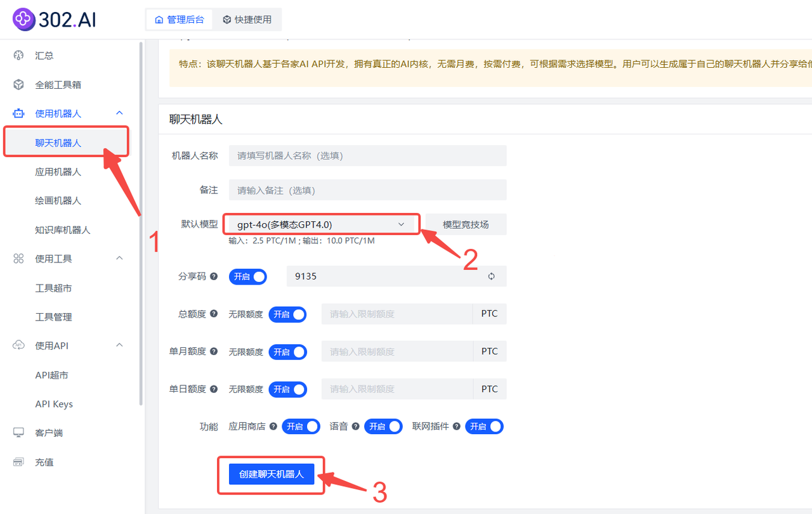Screen dimensions: 812x514
Task: Open the 汇总 dashboard icon in sidebar
Action: point(19,55)
